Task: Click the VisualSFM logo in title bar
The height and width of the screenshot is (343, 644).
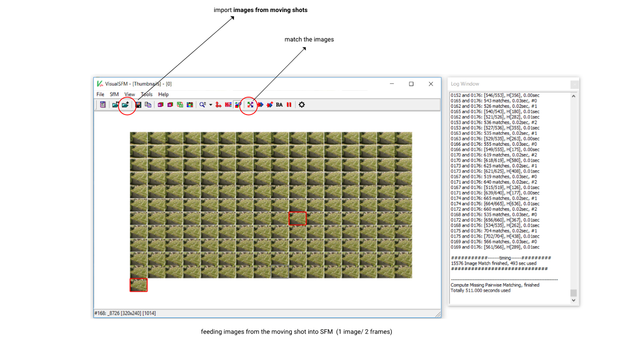Action: 100,83
